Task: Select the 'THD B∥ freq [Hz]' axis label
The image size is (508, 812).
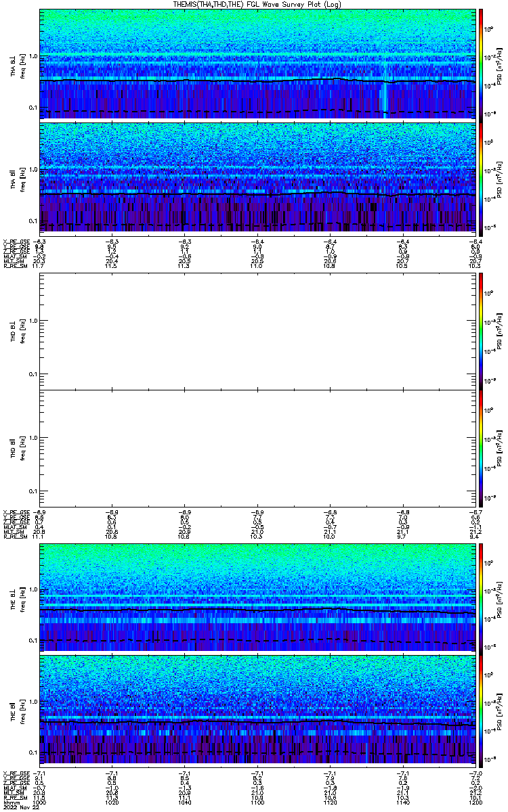Action: click(17, 447)
